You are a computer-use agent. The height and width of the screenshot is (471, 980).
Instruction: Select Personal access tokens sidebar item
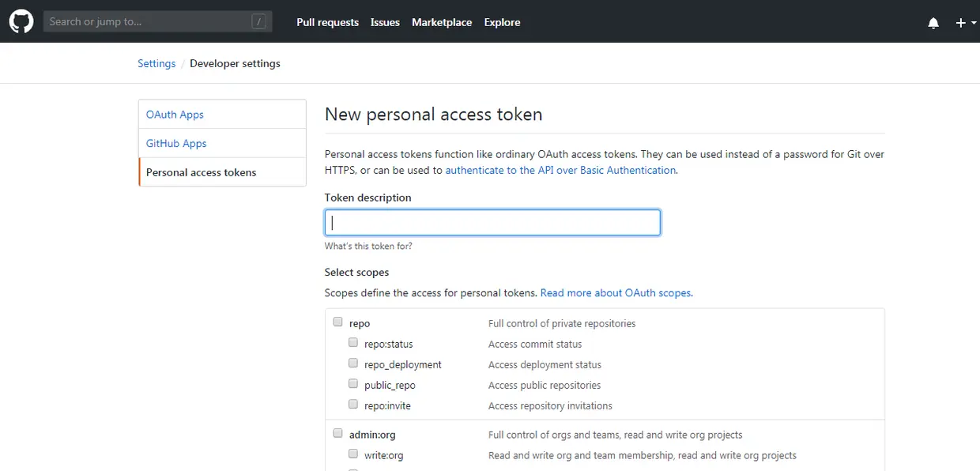click(x=201, y=172)
